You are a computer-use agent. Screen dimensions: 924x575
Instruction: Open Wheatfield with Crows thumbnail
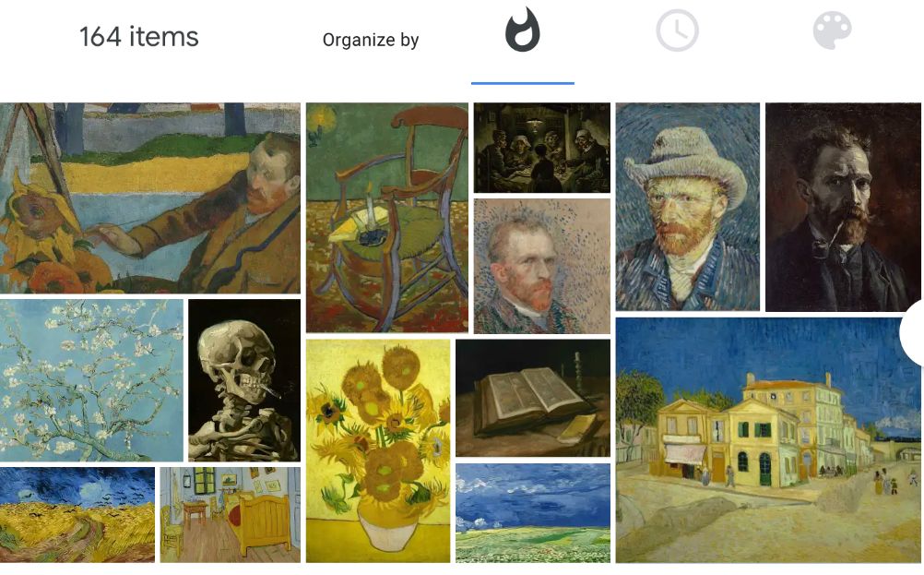pos(77,515)
